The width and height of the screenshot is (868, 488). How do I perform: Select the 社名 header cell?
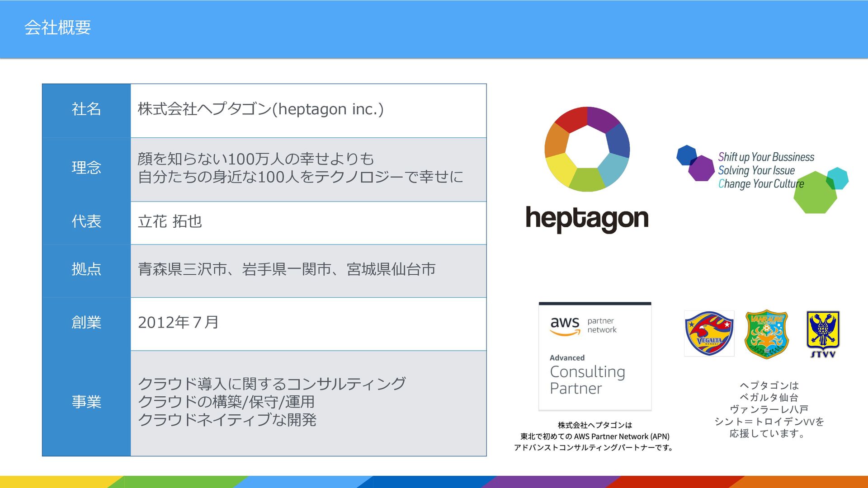(86, 110)
